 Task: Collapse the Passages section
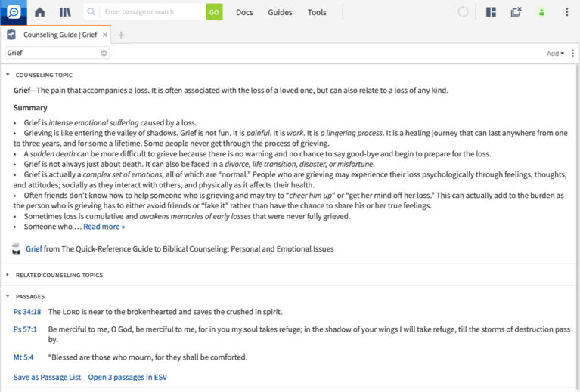[8, 296]
